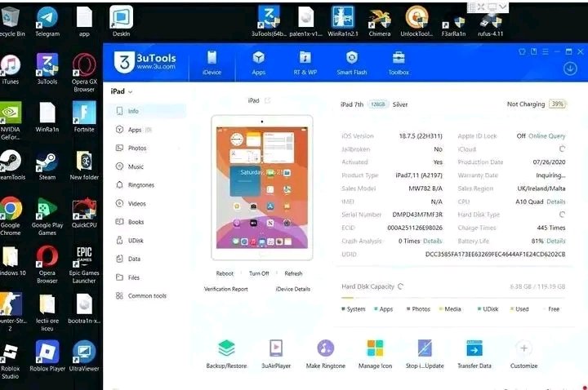Click the Hard Disk Type refresh spinner

pyautogui.click(x=562, y=215)
